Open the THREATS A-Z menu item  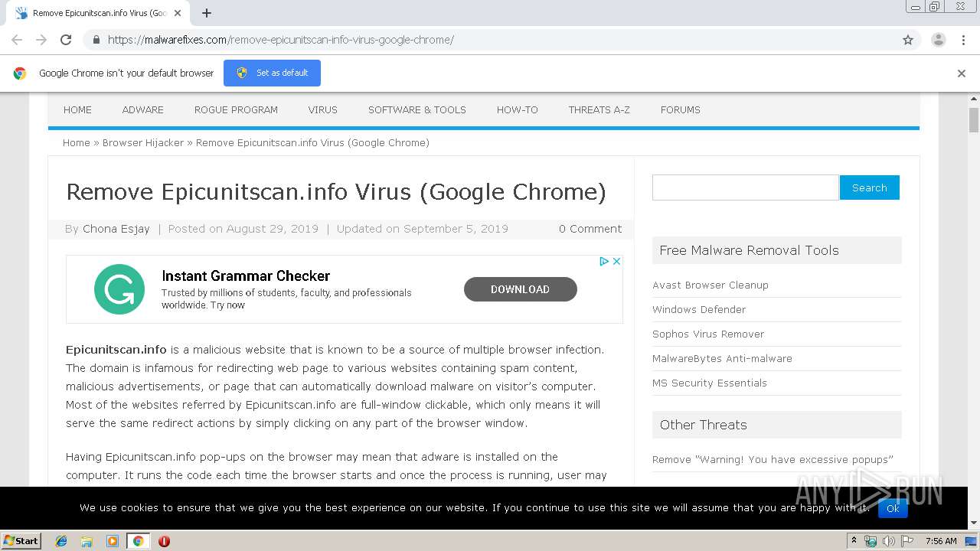pyautogui.click(x=599, y=110)
